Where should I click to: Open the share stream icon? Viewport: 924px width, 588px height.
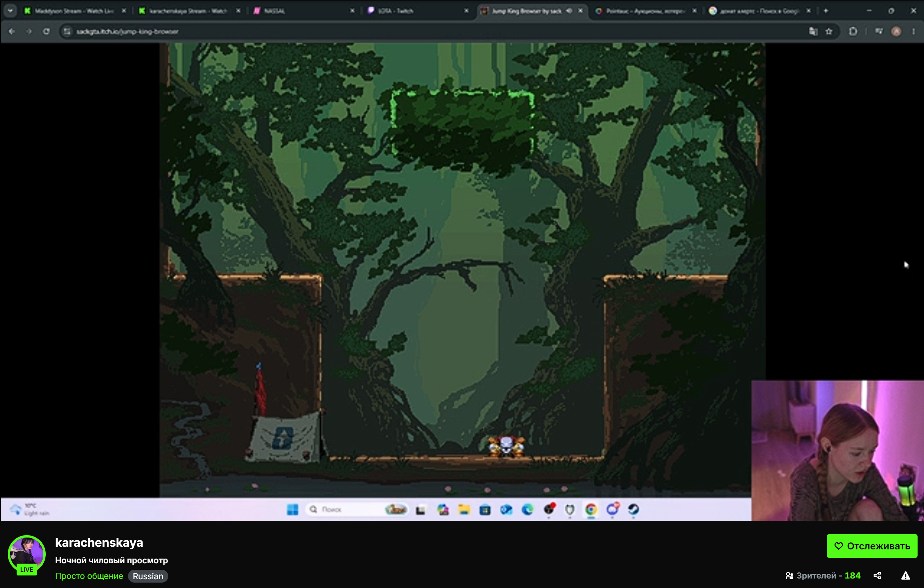pyautogui.click(x=877, y=576)
